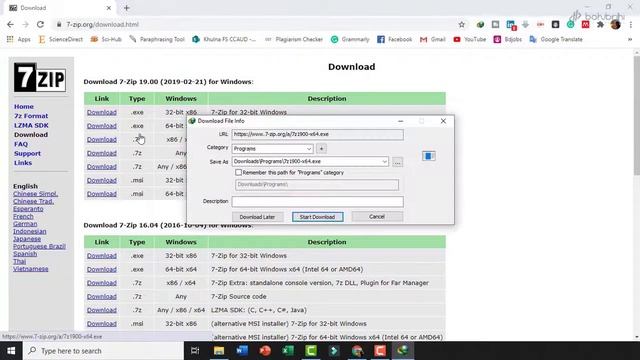Select the Download browser tab
The image size is (640, 360).
pyautogui.click(x=60, y=8)
